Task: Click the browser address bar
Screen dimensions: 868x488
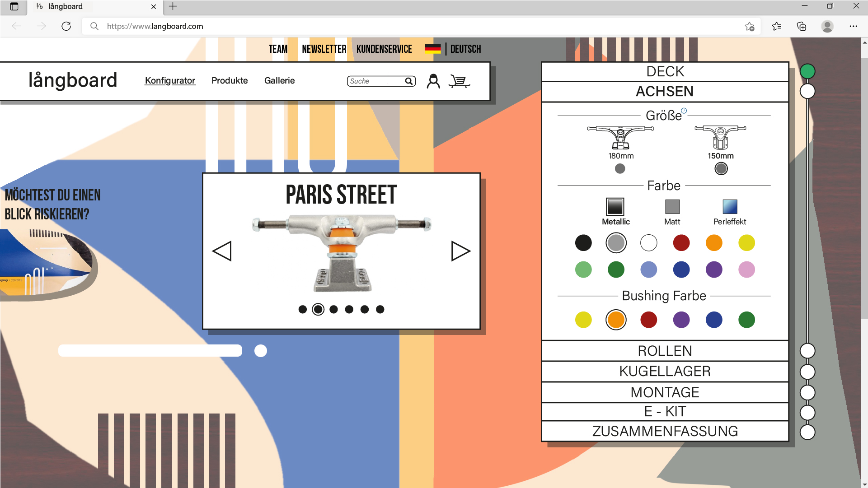Action: [x=420, y=26]
